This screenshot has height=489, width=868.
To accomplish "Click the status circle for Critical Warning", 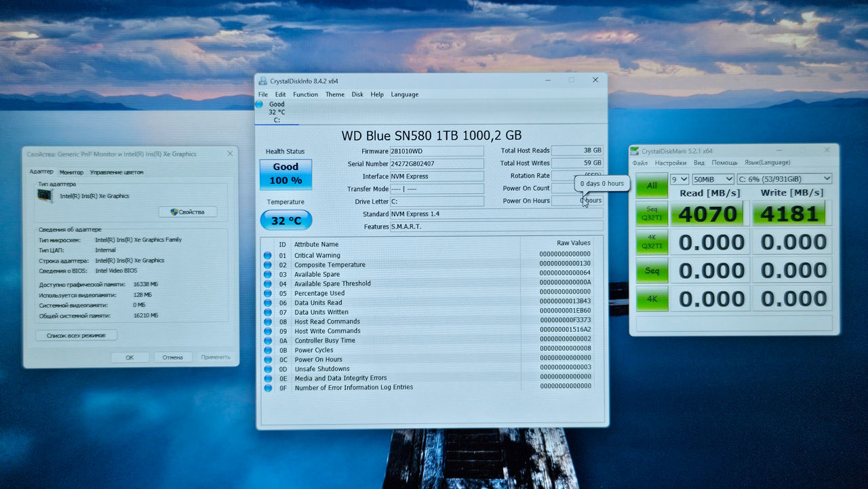I will pos(267,255).
